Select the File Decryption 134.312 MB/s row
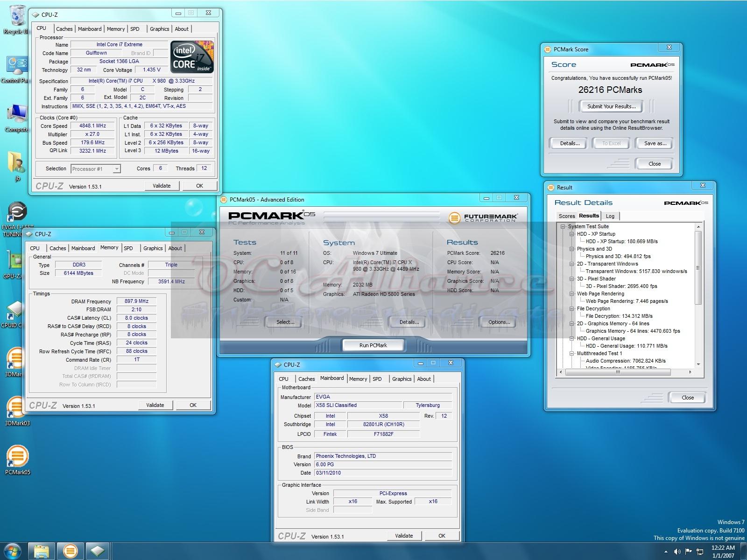Viewport: 747px width, 560px height. [x=619, y=316]
